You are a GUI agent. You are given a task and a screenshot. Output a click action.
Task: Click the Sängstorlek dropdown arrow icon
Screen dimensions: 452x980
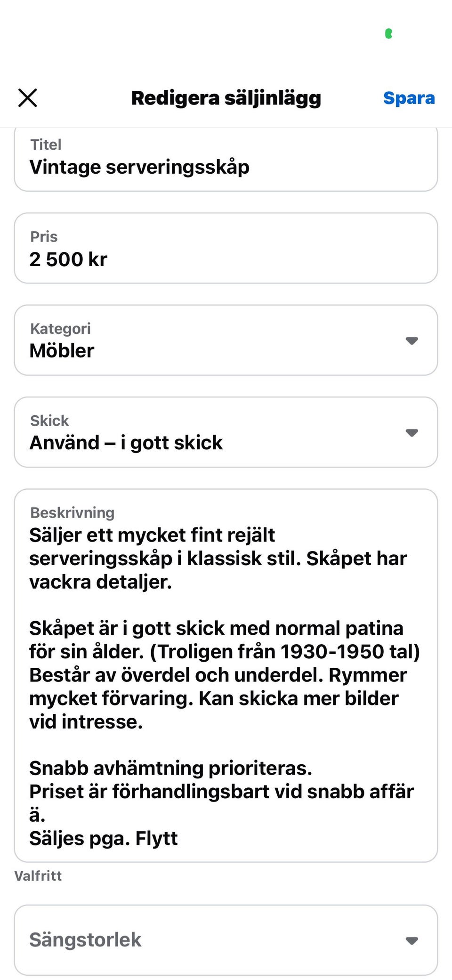(412, 940)
